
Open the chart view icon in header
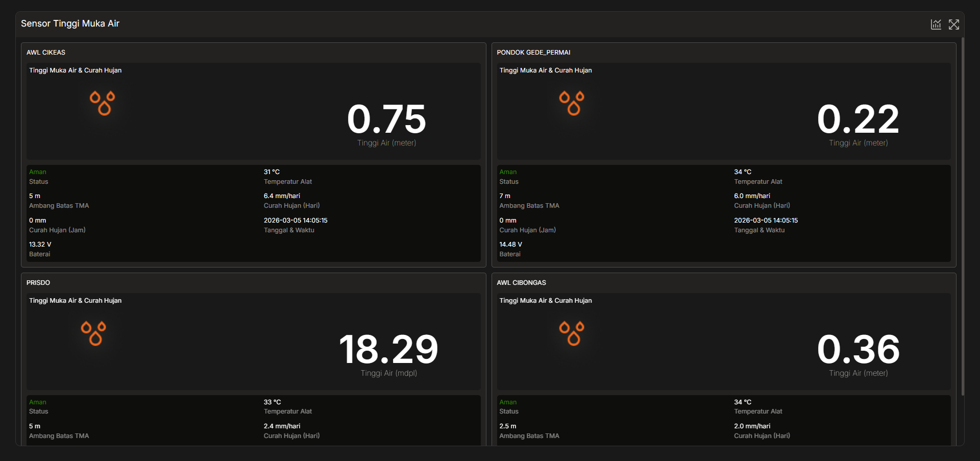click(936, 25)
